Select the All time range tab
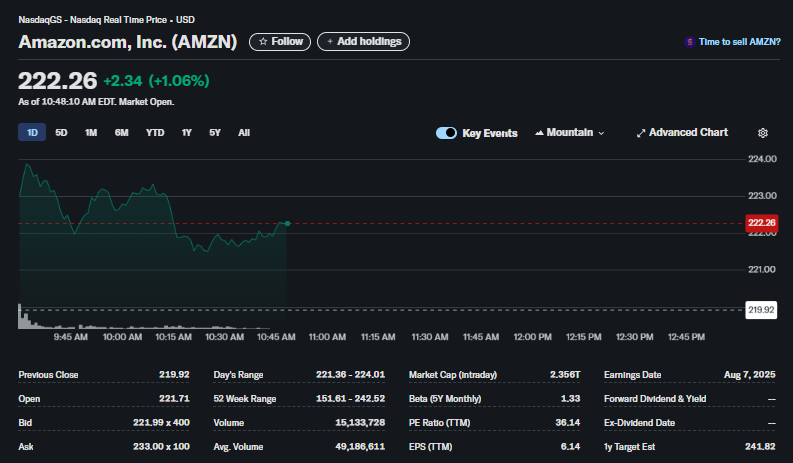Viewport: 793px width, 463px height. 244,133
